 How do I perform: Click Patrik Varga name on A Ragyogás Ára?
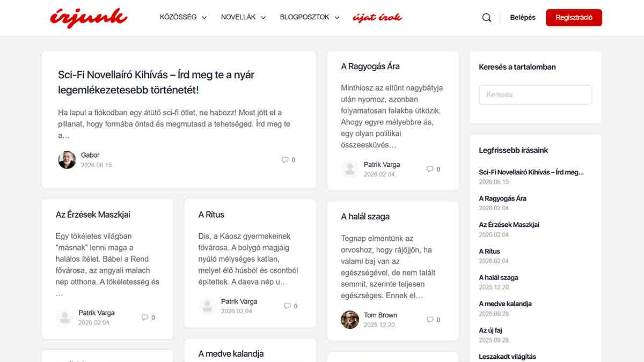point(382,165)
